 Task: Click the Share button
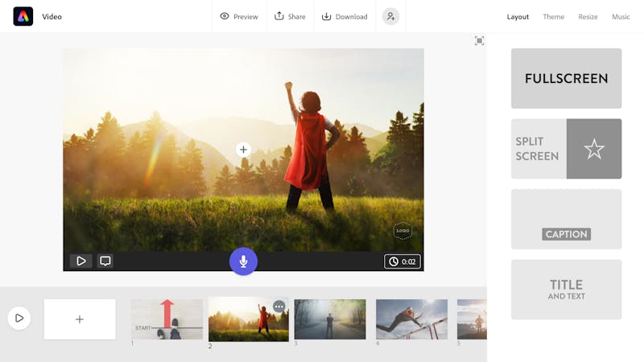pos(290,16)
